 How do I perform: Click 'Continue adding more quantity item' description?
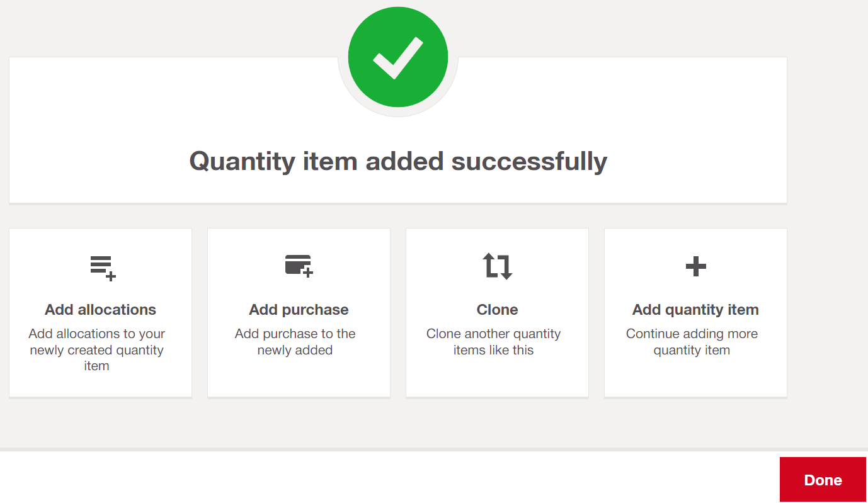coord(692,342)
